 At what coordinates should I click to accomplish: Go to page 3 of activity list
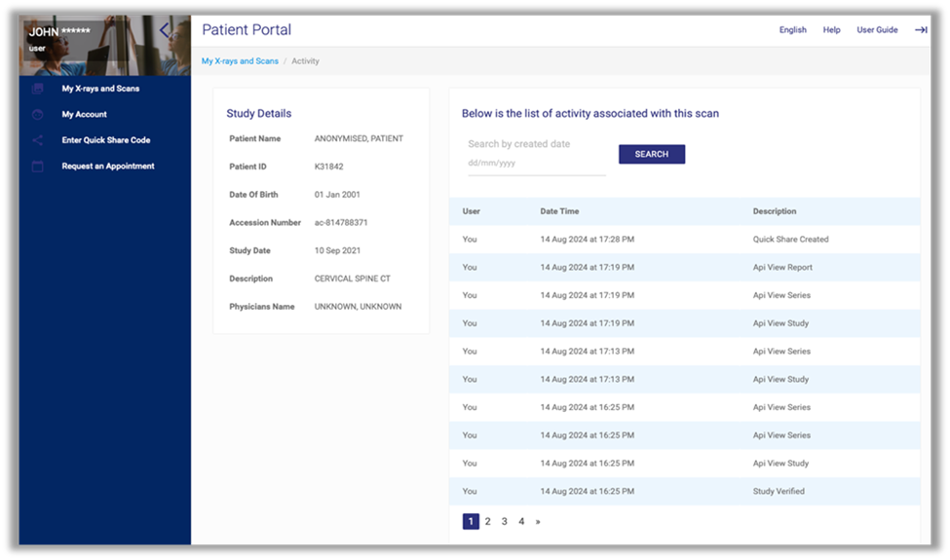505,522
